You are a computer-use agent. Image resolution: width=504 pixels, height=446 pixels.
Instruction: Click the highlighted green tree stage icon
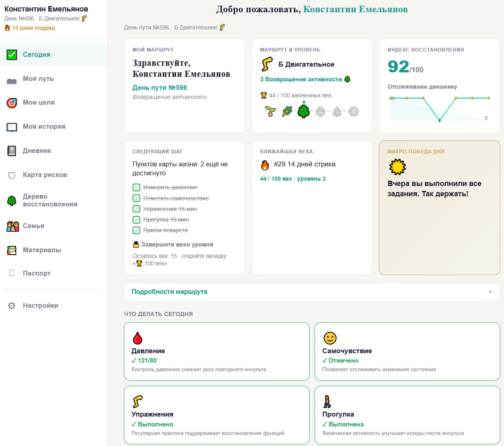point(304,111)
